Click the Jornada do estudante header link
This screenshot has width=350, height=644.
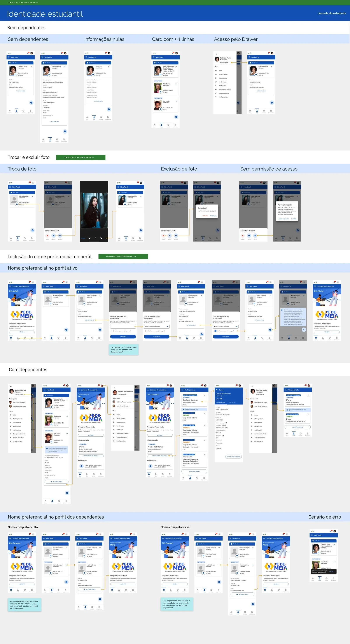(332, 13)
